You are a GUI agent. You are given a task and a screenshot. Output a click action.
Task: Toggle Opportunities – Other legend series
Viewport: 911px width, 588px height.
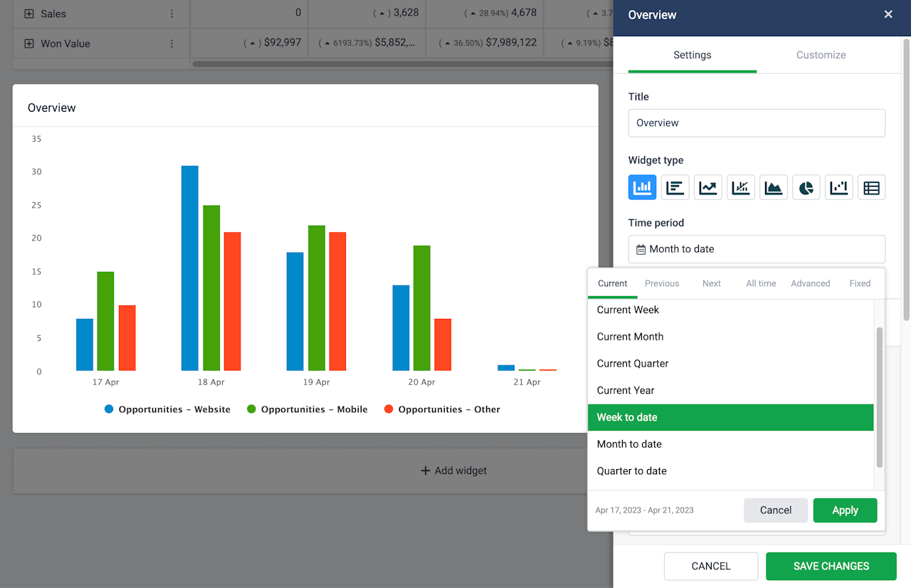tap(442, 409)
